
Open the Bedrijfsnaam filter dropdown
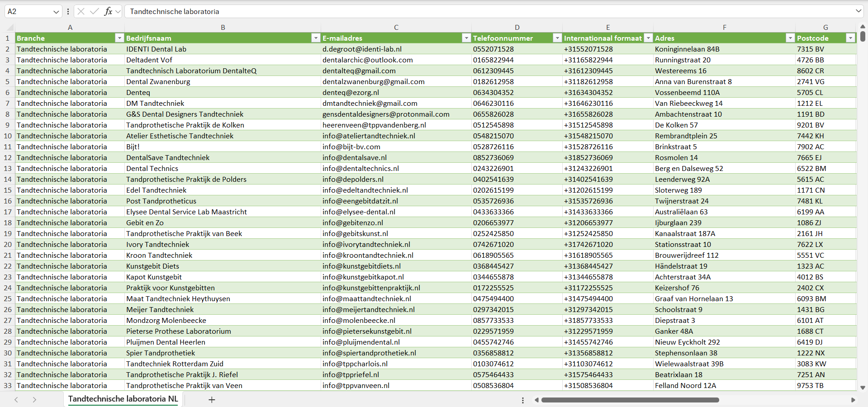(x=316, y=38)
